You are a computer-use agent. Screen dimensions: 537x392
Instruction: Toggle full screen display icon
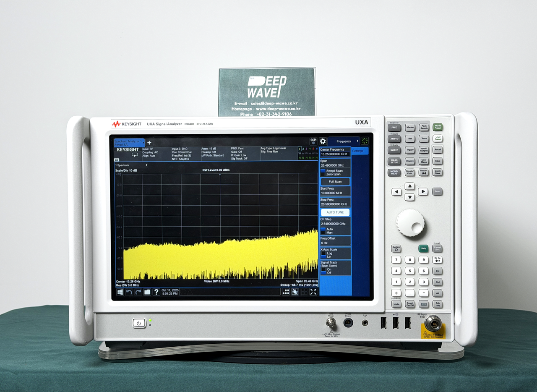313,292
